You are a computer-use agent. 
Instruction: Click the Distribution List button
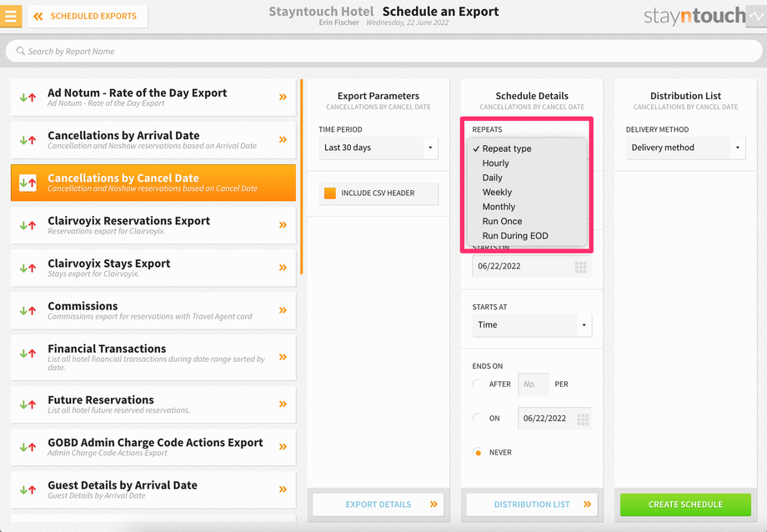click(532, 504)
